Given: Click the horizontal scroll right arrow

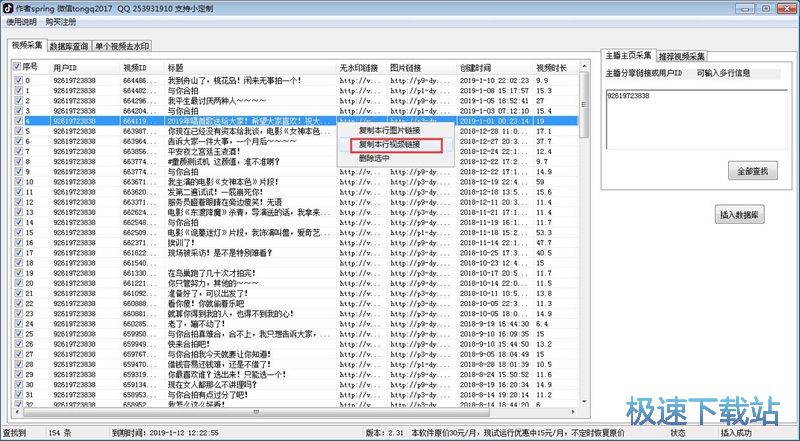Looking at the screenshot, I should tap(574, 411).
